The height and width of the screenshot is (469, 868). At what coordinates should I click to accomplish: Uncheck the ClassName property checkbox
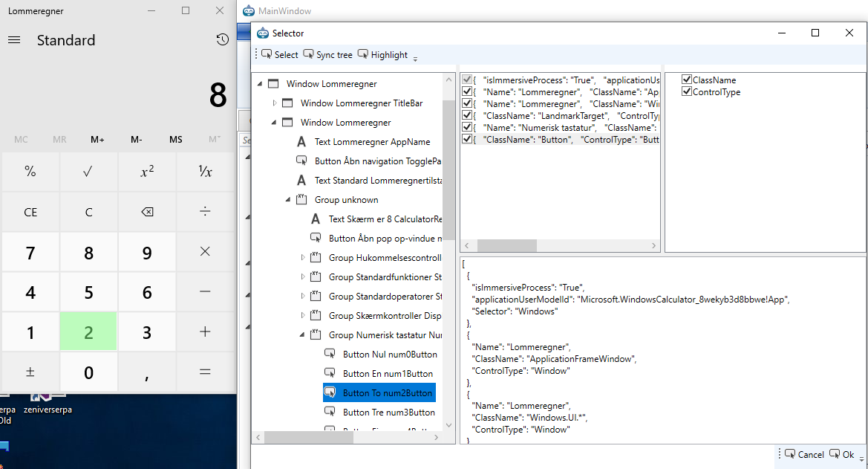coord(687,80)
